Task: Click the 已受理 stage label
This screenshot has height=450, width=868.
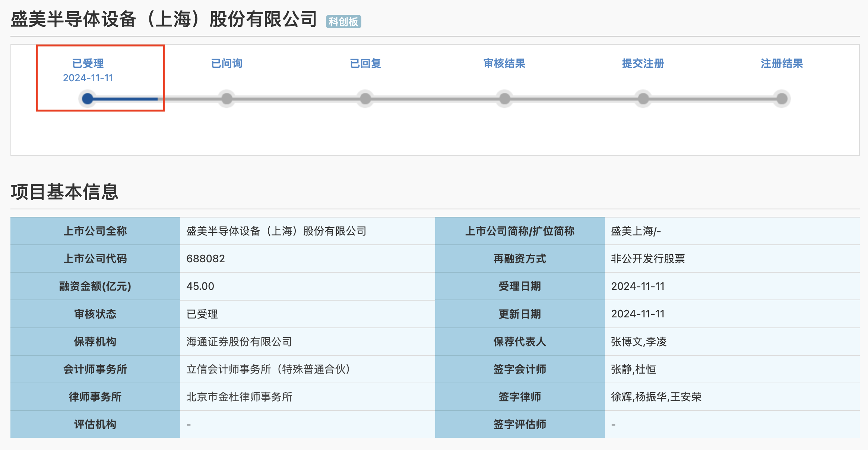Action: point(88,63)
